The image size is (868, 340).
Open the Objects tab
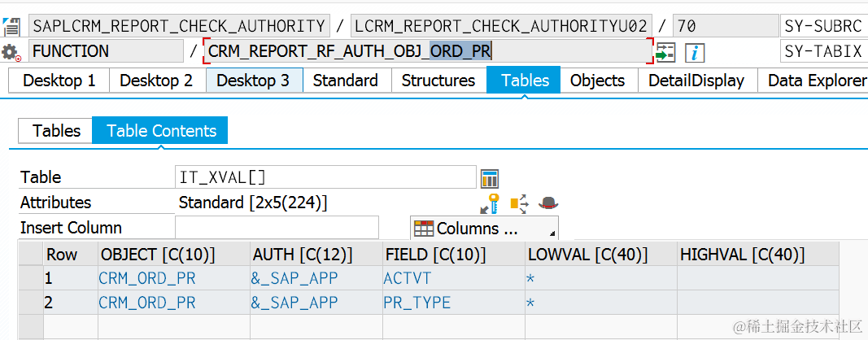click(x=598, y=81)
